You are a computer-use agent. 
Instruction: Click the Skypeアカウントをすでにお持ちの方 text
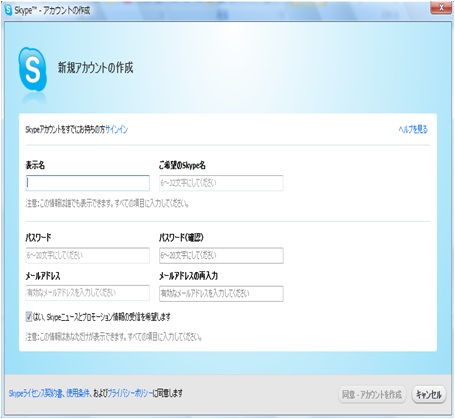(x=65, y=129)
